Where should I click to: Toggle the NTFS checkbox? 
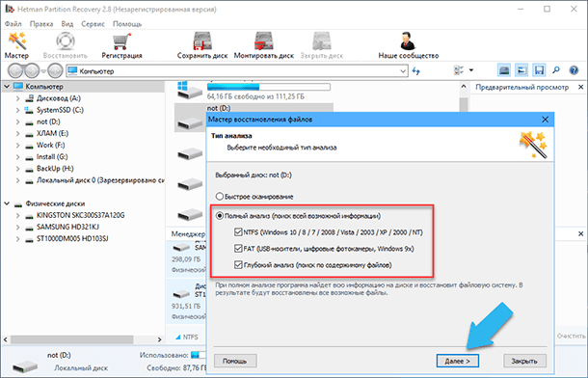[238, 232]
